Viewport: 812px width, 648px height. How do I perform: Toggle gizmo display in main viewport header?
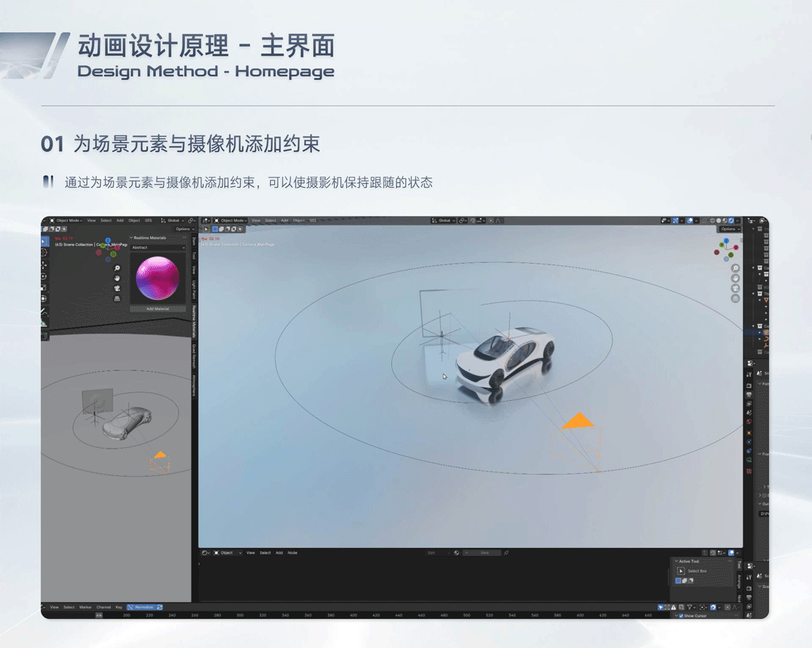(675, 221)
